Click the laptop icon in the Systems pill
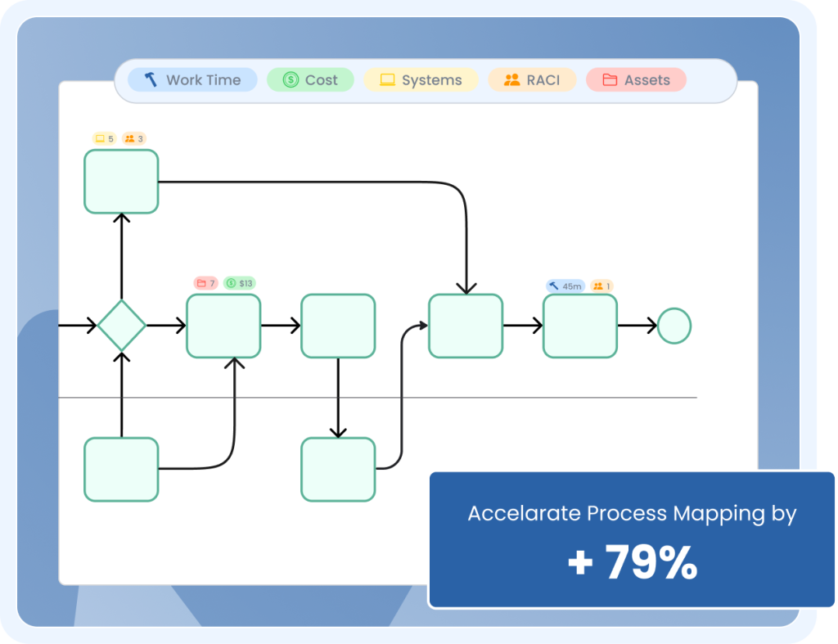This screenshot has width=838, height=644. pyautogui.click(x=388, y=80)
